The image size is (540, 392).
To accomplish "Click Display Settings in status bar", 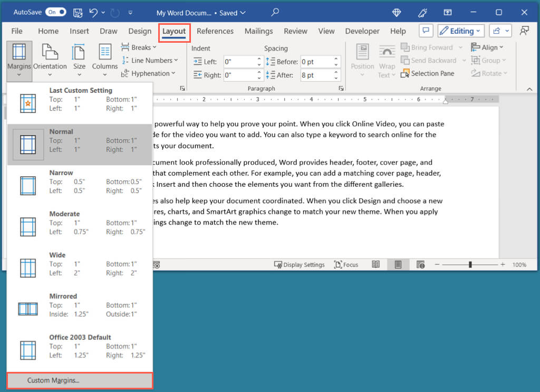I will (299, 264).
